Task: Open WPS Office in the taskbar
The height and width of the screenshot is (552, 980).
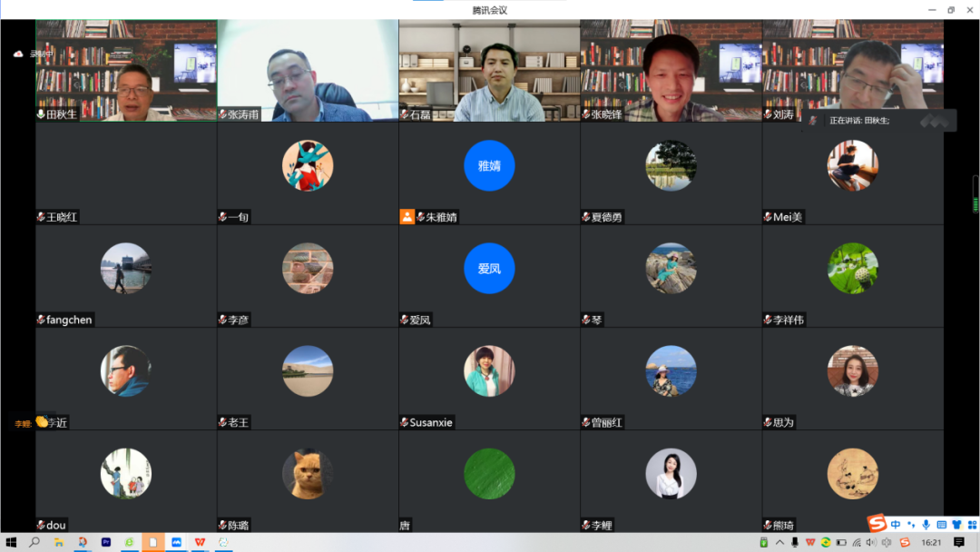Action: click(200, 542)
